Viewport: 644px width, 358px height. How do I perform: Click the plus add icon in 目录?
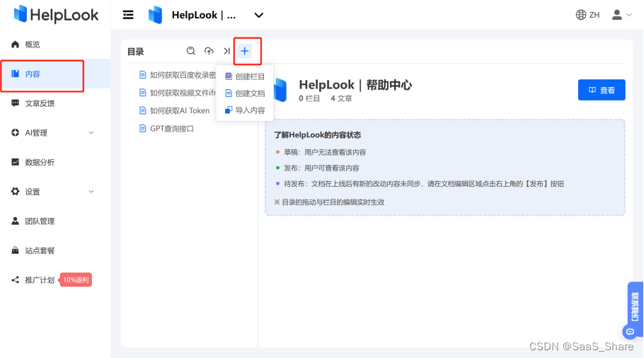point(245,51)
